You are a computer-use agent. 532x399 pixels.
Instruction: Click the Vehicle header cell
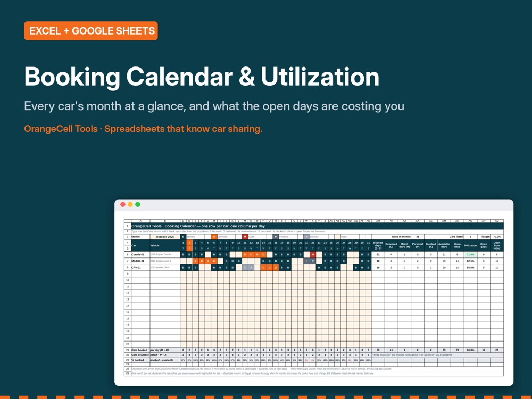pos(165,245)
